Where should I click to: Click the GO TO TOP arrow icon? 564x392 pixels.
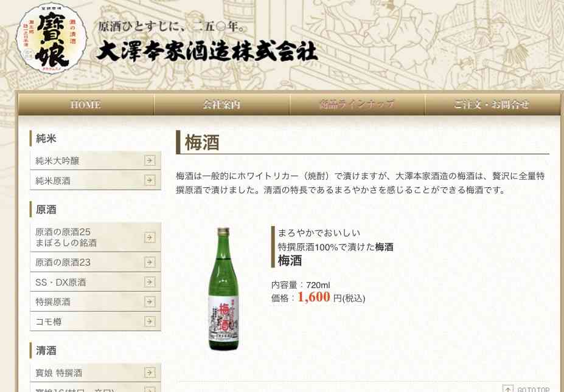click(x=507, y=389)
